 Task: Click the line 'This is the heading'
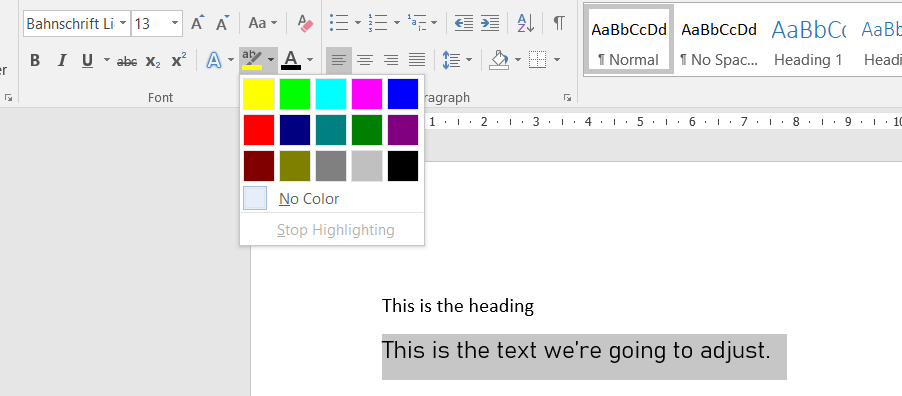click(x=458, y=306)
